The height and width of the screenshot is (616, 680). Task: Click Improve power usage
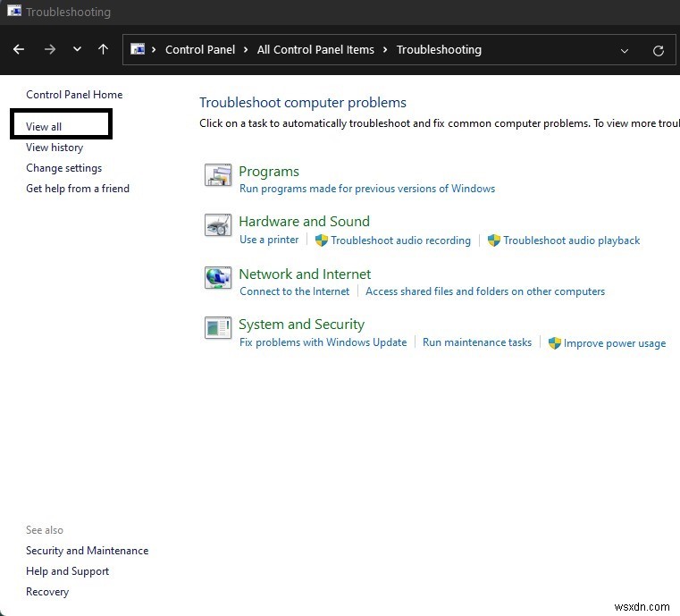(615, 343)
